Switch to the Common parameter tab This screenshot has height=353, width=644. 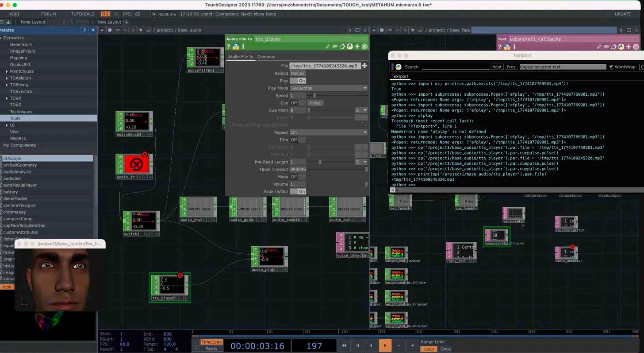click(266, 57)
